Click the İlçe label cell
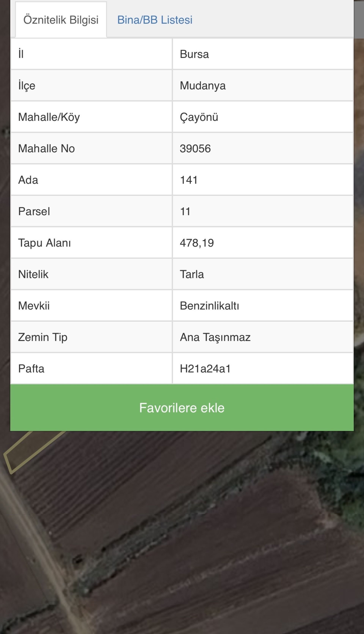Viewport: 364px width, 634px height. point(27,86)
